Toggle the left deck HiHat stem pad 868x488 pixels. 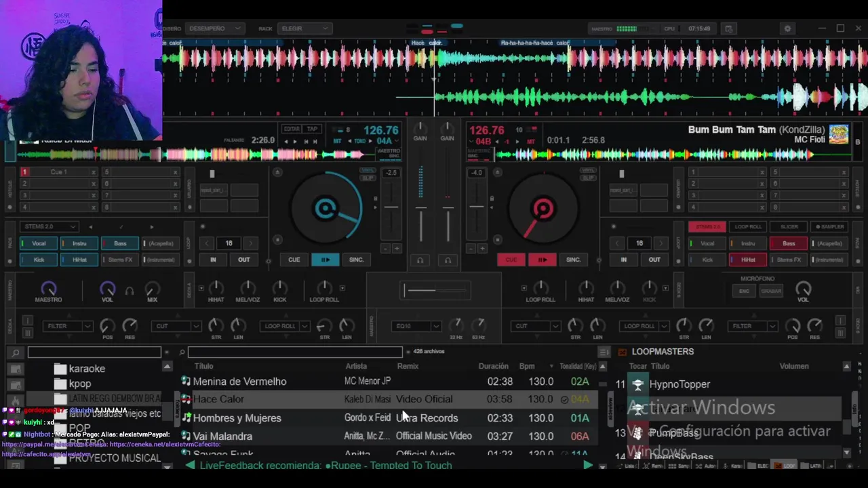click(x=79, y=260)
